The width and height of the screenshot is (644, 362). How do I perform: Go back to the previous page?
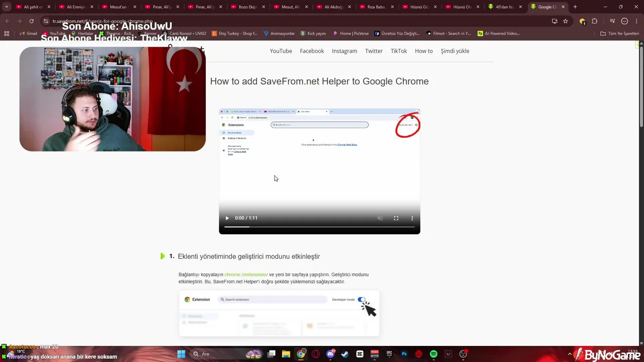(7, 21)
